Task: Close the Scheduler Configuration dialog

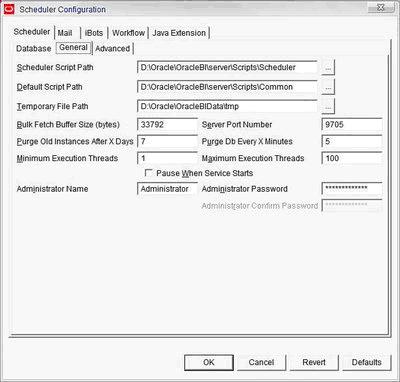Action: (x=381, y=7)
